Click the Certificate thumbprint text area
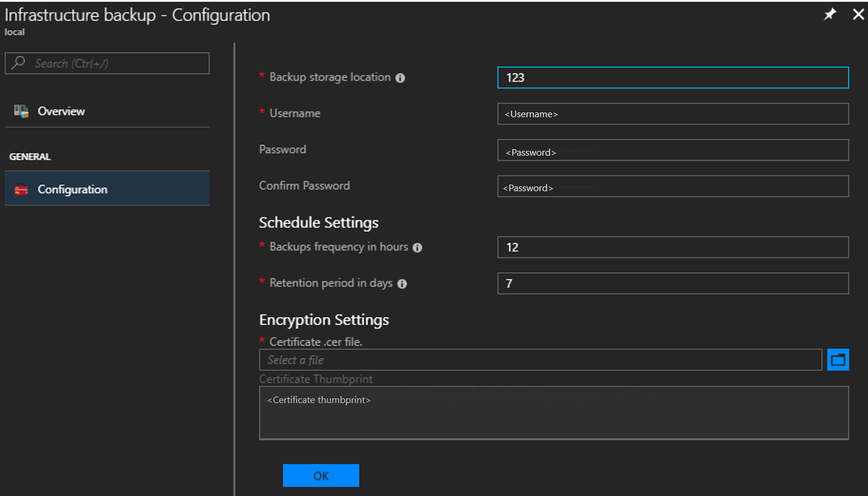This screenshot has height=496, width=868. [x=554, y=411]
